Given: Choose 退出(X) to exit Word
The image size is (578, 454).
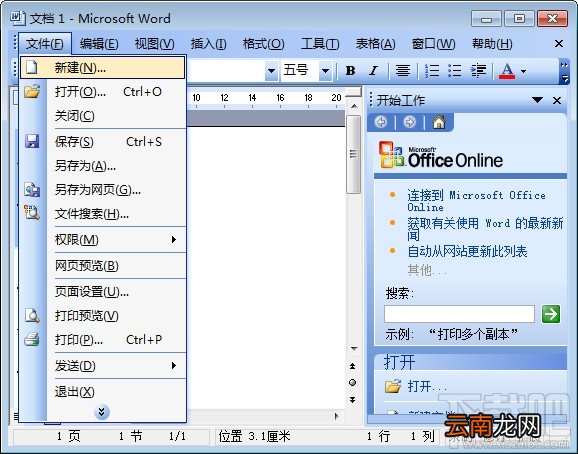Looking at the screenshot, I should coord(102,392).
